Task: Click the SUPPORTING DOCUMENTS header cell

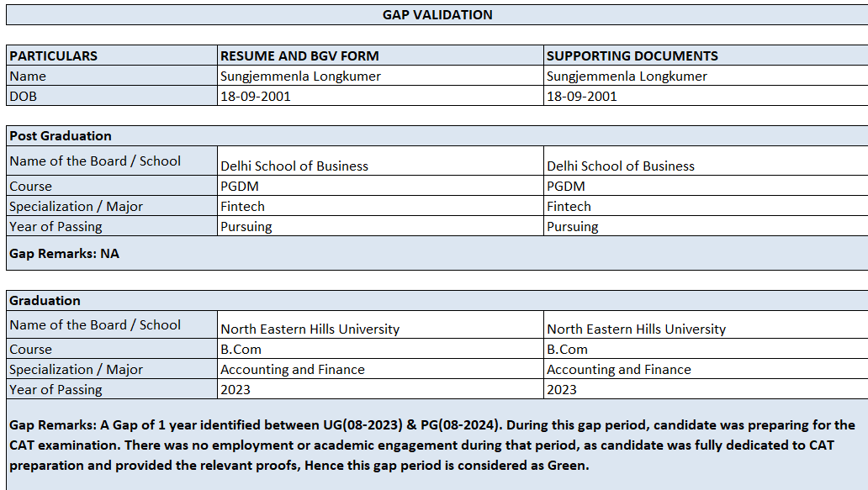Action: [632, 56]
